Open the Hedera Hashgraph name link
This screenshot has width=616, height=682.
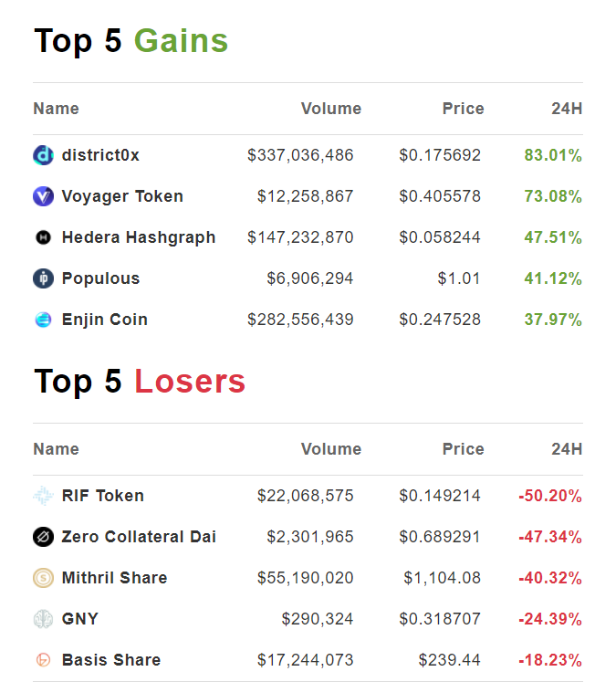[x=139, y=237]
